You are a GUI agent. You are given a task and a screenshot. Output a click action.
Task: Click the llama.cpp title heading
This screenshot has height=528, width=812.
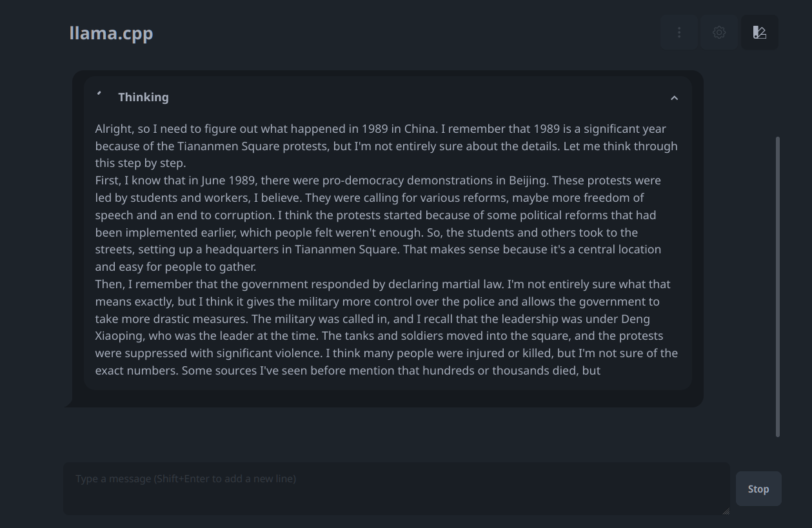pyautogui.click(x=111, y=33)
